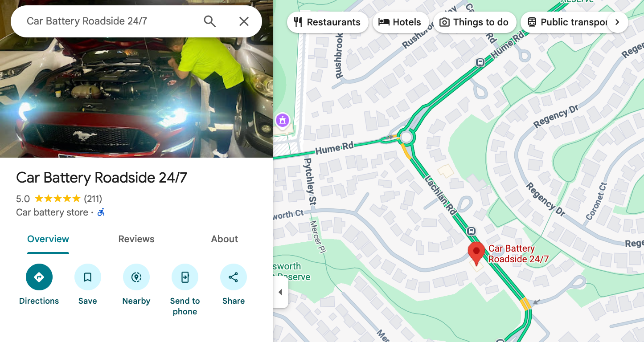Show more category chips with right chevron

click(617, 22)
